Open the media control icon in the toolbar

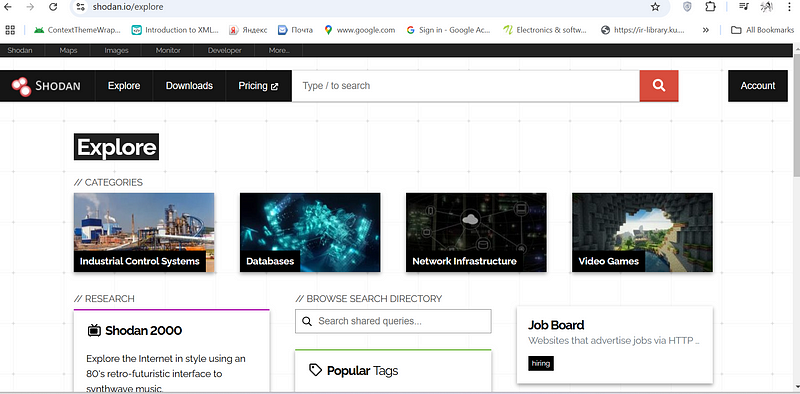click(744, 7)
